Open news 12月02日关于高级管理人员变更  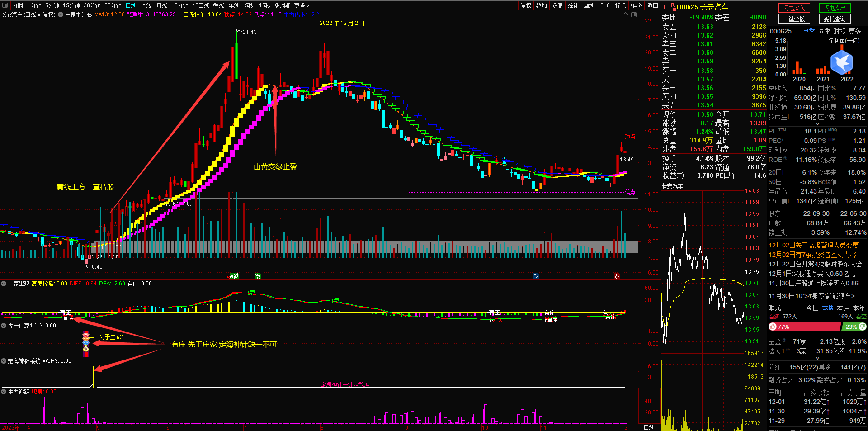[817, 245]
